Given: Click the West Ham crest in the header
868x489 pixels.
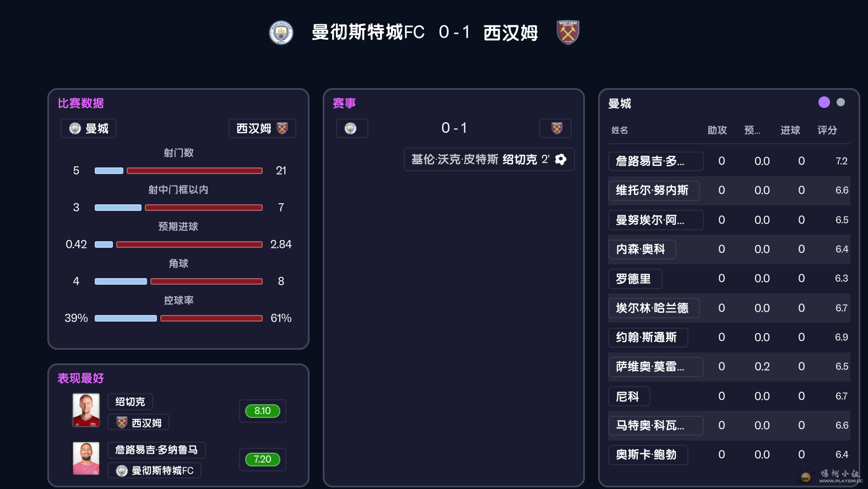Looking at the screenshot, I should (567, 32).
